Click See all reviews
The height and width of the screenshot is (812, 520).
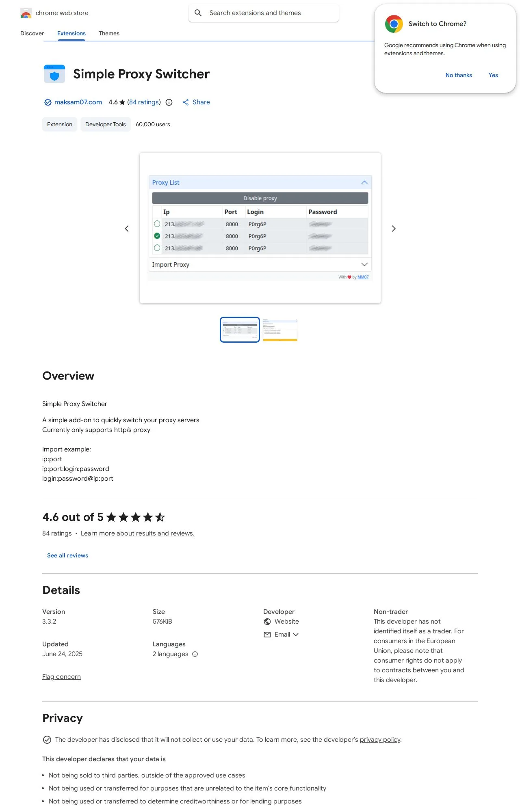(x=67, y=555)
